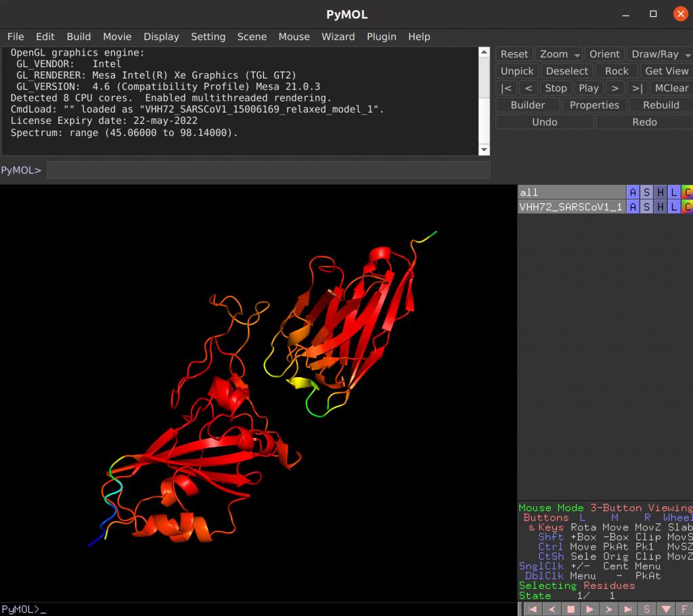Open Action menu for VHH72_SARSCoV1_1 object

633,207
